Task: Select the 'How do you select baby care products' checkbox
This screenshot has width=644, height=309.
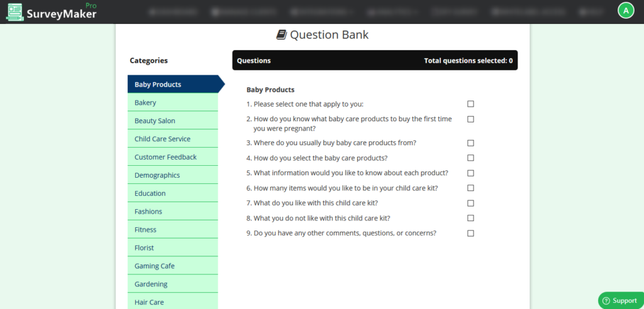Action: point(470,158)
